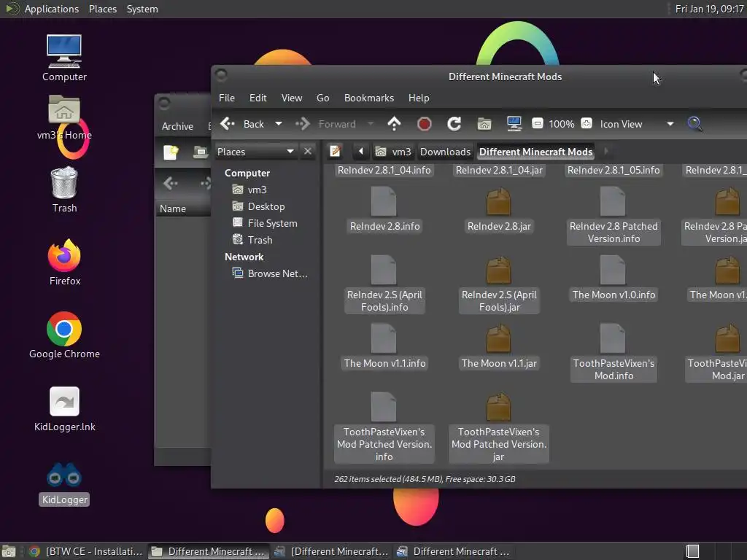Select The Moon v1.1.jar package icon
This screenshot has height=560, width=747.
click(498, 339)
